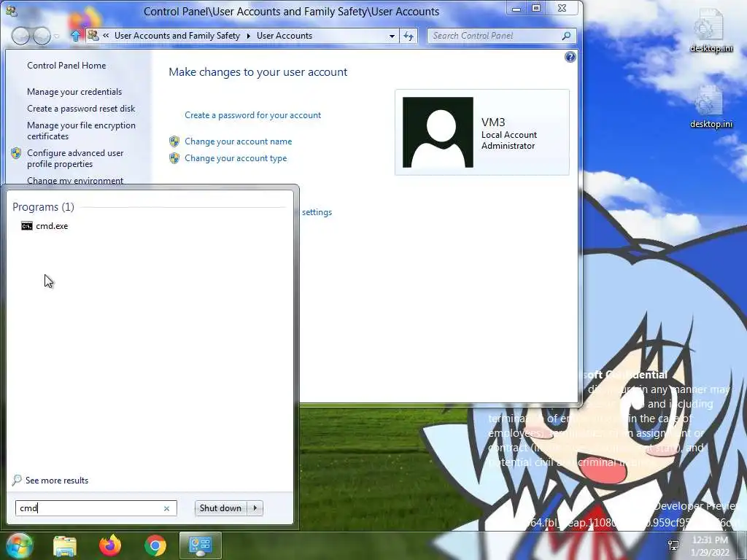Screen dimensions: 747x560
Task: Launch Google Chrome from the taskbar
Action: point(155,545)
